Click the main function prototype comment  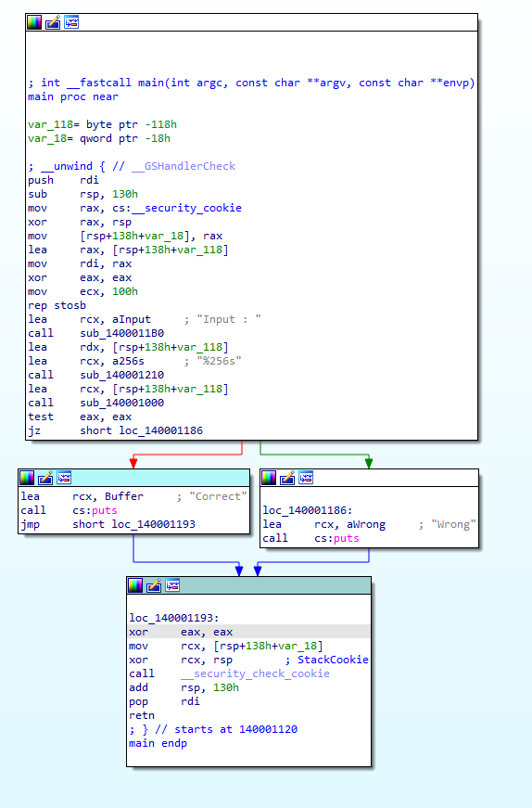click(251, 83)
